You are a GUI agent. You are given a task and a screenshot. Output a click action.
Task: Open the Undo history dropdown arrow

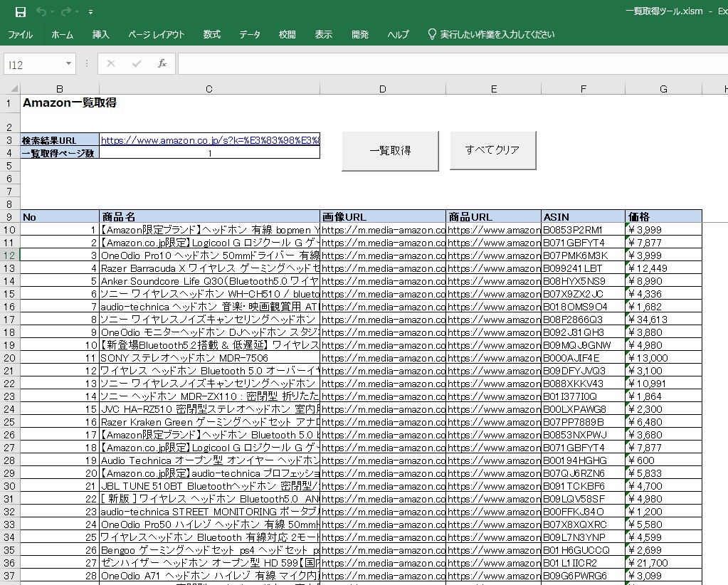53,12
